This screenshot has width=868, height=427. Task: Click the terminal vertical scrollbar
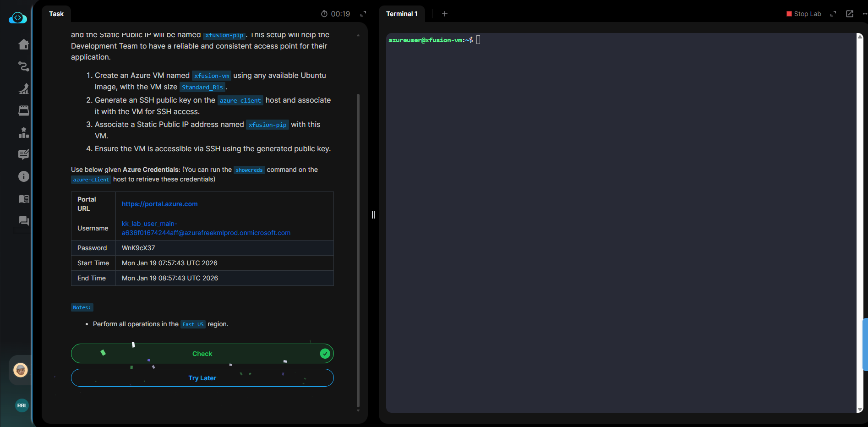tap(860, 223)
